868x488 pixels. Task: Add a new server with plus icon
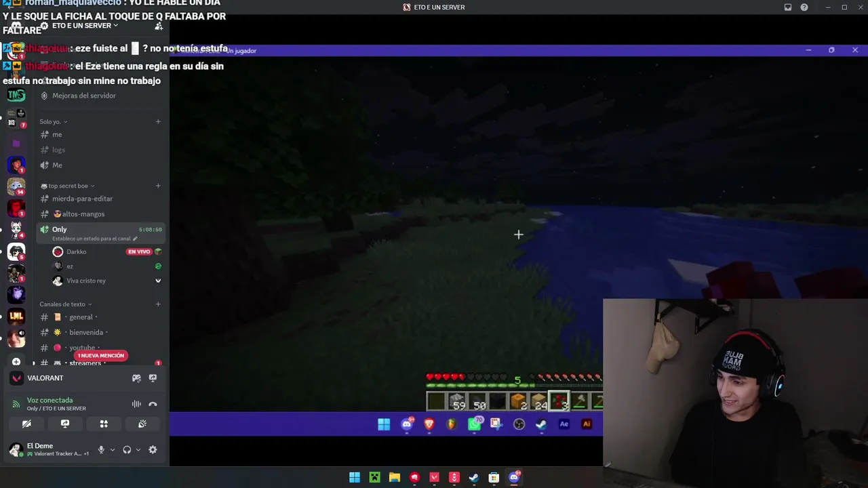coord(16,362)
